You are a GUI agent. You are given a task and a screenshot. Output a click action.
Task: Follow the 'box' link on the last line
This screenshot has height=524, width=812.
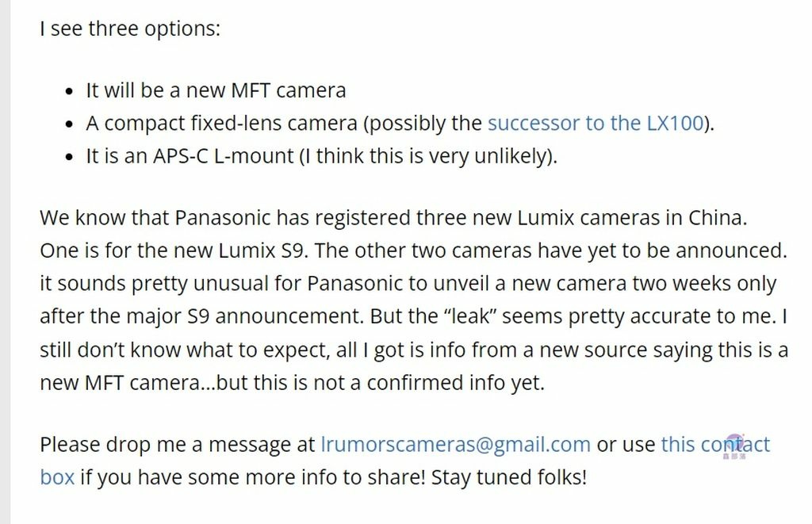[57, 477]
